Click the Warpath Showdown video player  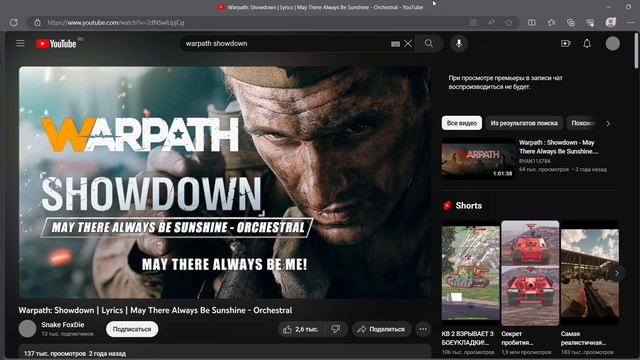[x=224, y=182]
